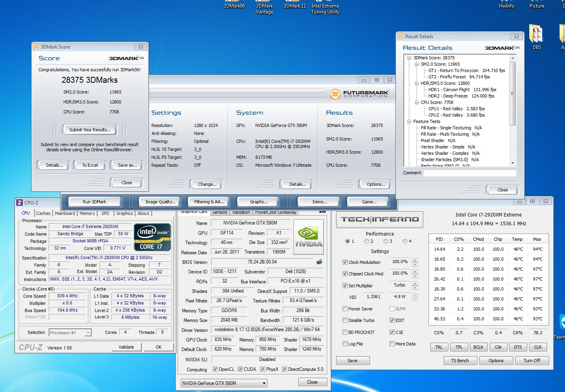Screen dimensions: 565x392
Task: Switch to the Caches tab in CPU-Z
Action: point(43,213)
